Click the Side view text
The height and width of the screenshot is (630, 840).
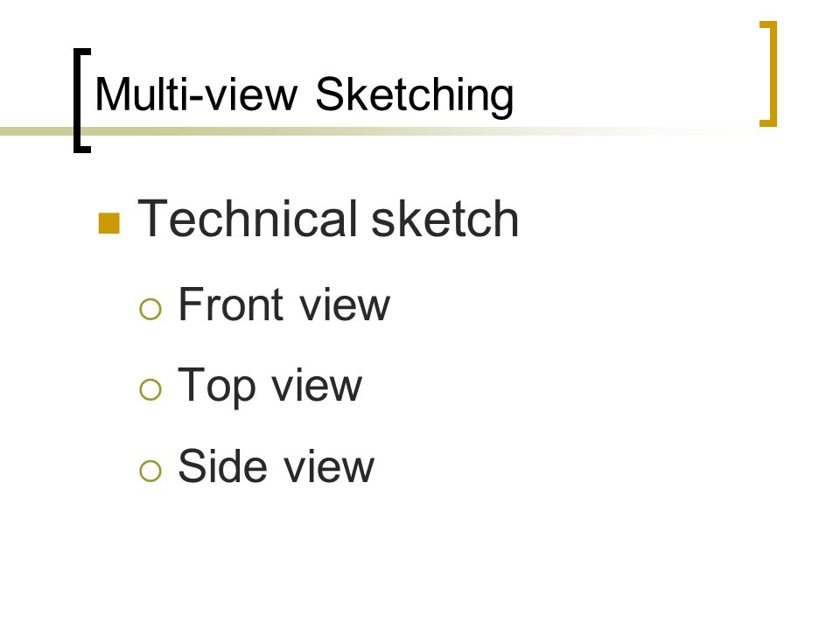point(276,466)
